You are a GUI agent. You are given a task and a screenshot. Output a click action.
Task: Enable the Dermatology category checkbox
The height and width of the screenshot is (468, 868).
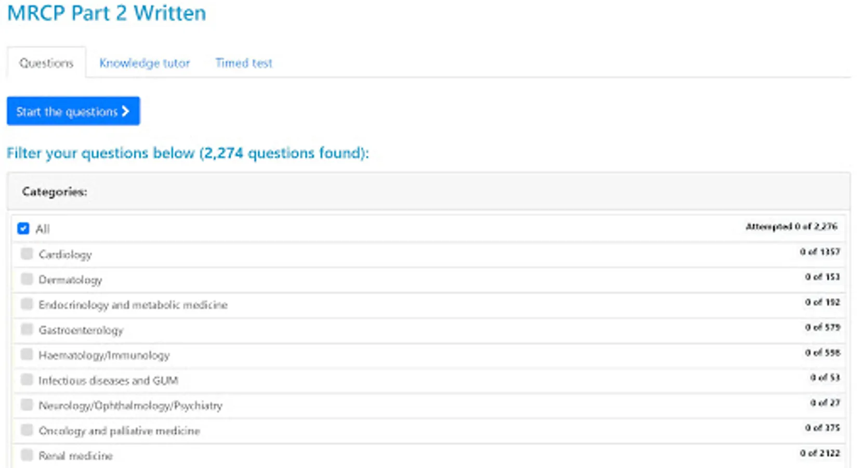tap(27, 279)
